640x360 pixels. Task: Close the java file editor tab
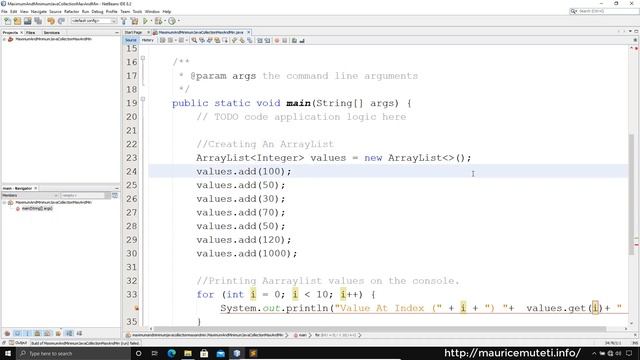coord(249,32)
